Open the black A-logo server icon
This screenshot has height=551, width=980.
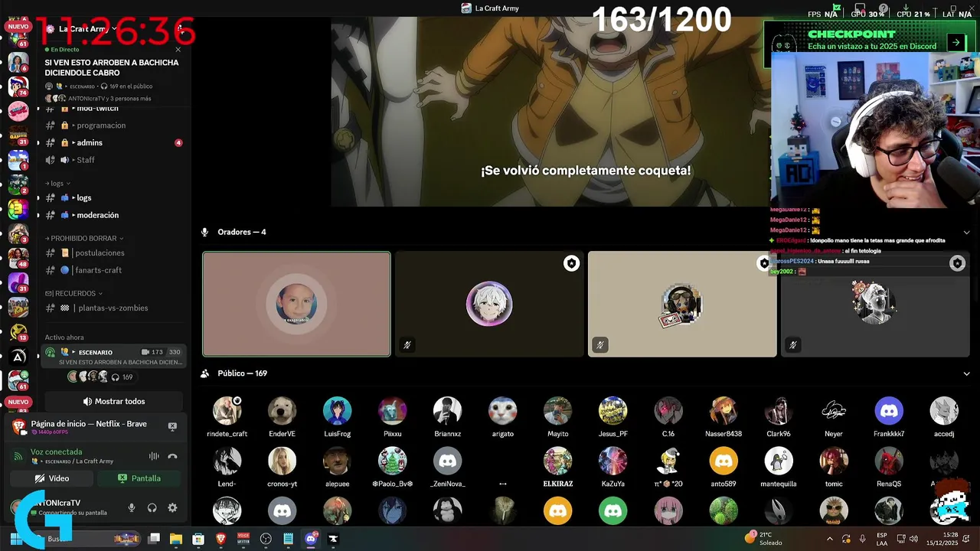point(18,357)
